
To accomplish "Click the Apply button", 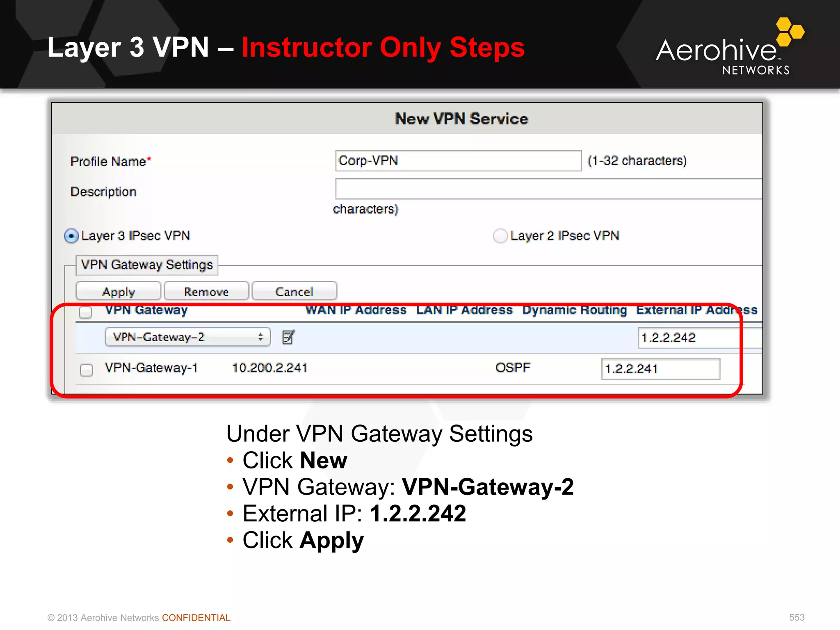I will pos(118,292).
